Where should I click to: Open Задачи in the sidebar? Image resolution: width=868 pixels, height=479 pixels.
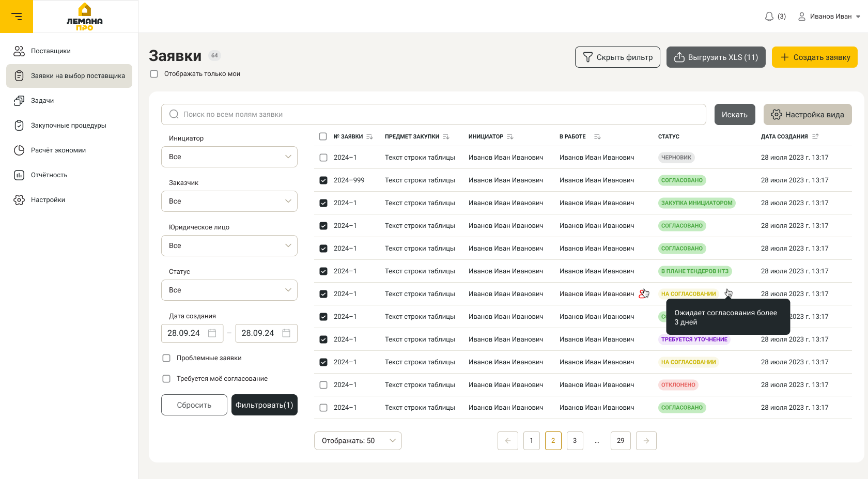pos(69,100)
